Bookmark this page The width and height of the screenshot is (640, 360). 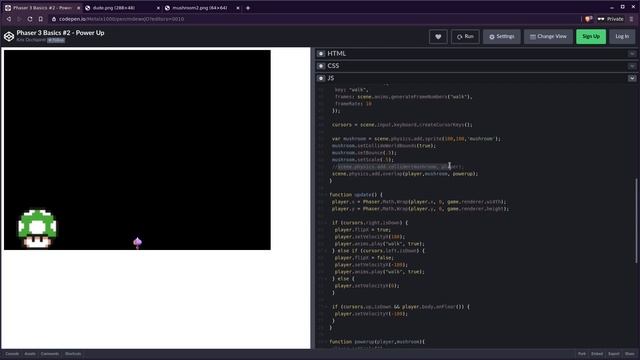coord(40,19)
